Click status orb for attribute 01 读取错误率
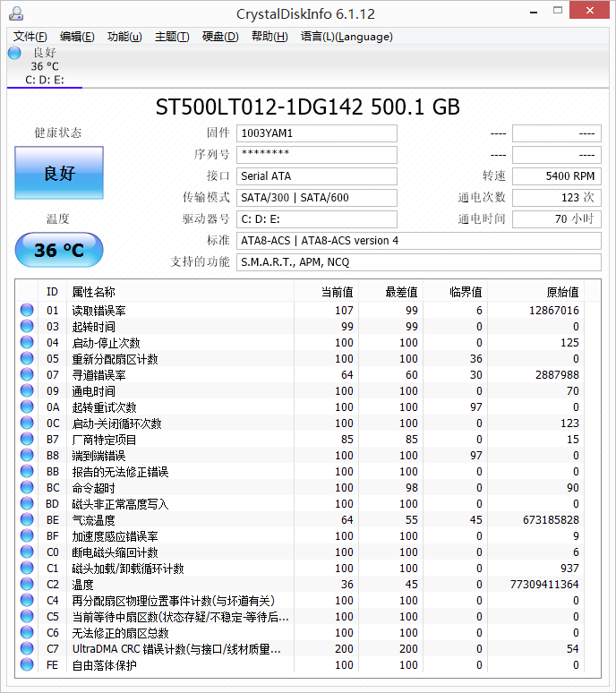 [27, 310]
